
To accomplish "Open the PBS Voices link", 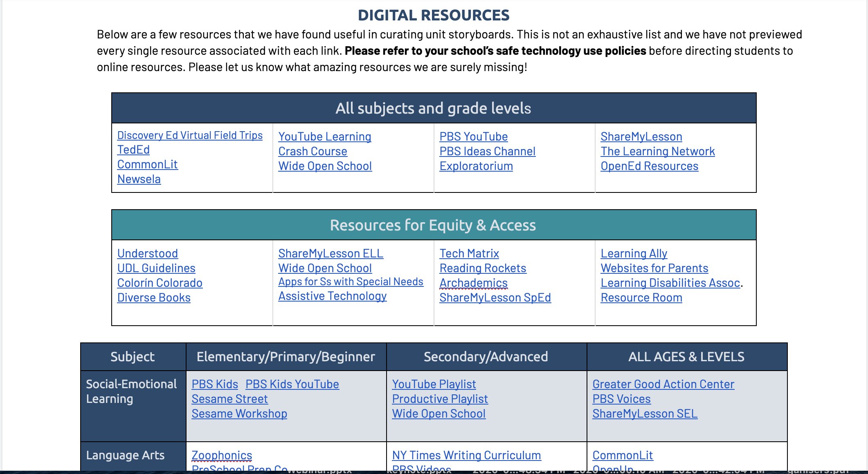I will pos(621,399).
